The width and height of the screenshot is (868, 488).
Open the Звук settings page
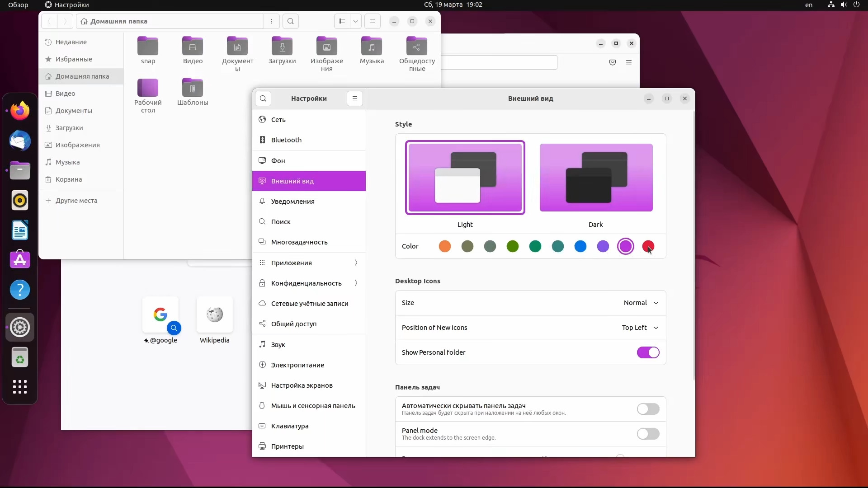(x=309, y=344)
